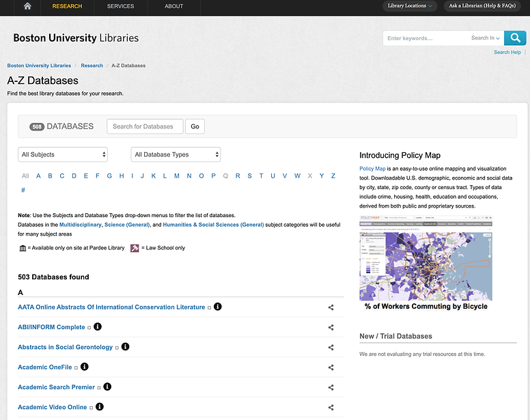Filter databases by letter B
530x420 pixels.
50,176
